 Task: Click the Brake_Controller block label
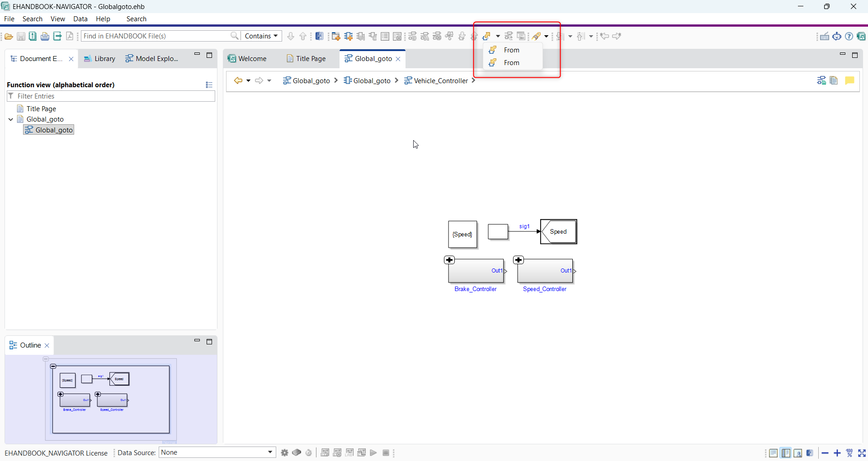[476, 289]
